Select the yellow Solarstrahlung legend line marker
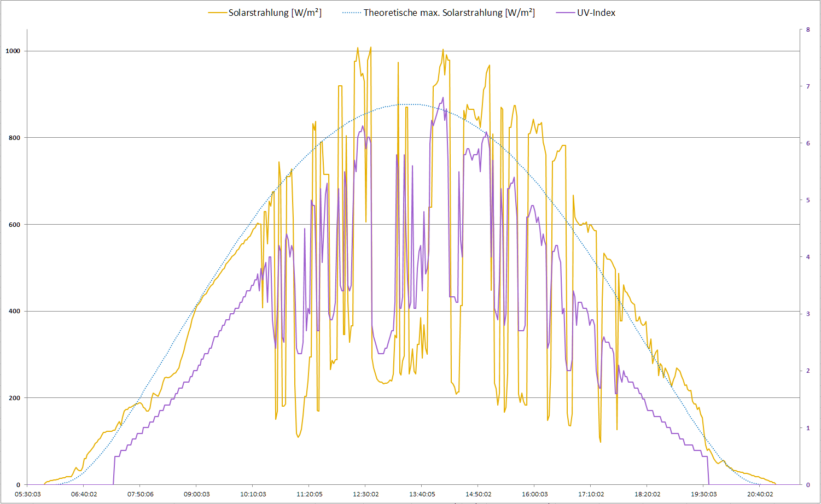821x504 pixels. [x=217, y=13]
